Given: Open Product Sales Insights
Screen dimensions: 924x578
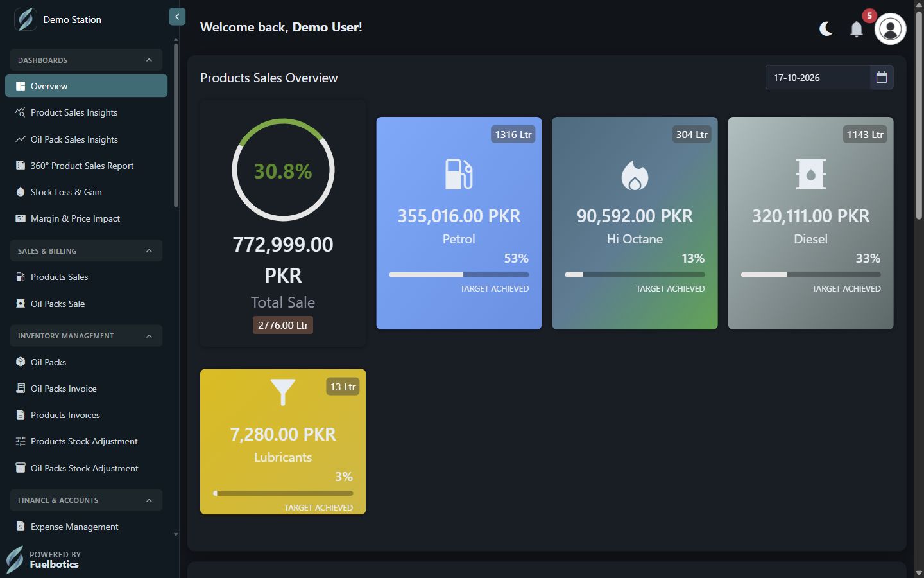Looking at the screenshot, I should (x=86, y=112).
